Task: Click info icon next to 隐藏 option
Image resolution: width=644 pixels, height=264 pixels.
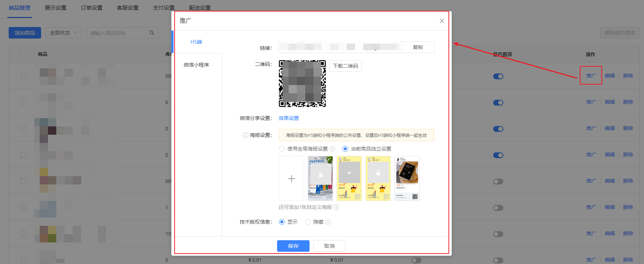Action: click(x=328, y=222)
